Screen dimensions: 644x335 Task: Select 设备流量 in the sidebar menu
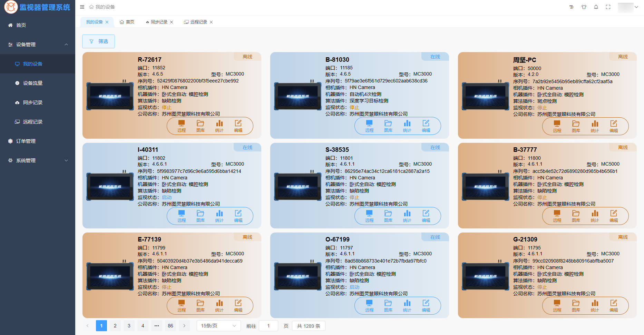tap(38, 83)
